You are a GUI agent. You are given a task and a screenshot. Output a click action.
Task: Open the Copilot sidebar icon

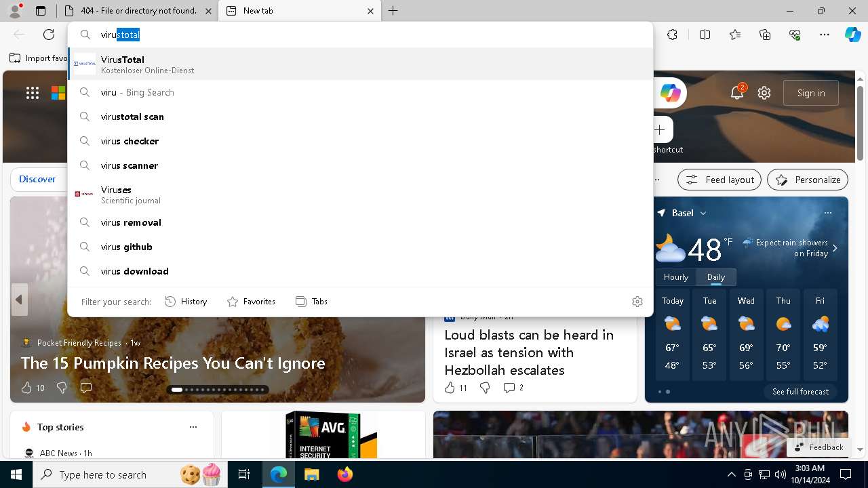tap(852, 35)
